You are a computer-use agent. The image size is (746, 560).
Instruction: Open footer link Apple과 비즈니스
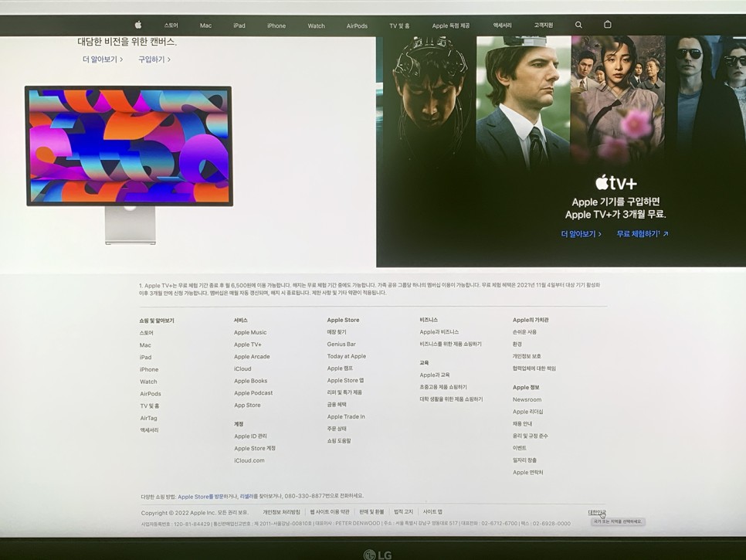pyautogui.click(x=439, y=332)
